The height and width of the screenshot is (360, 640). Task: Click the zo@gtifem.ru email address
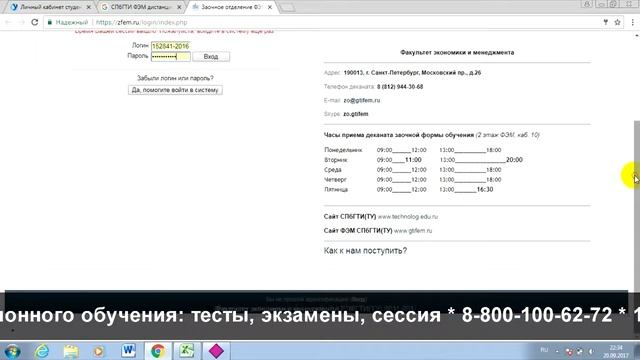tap(362, 100)
